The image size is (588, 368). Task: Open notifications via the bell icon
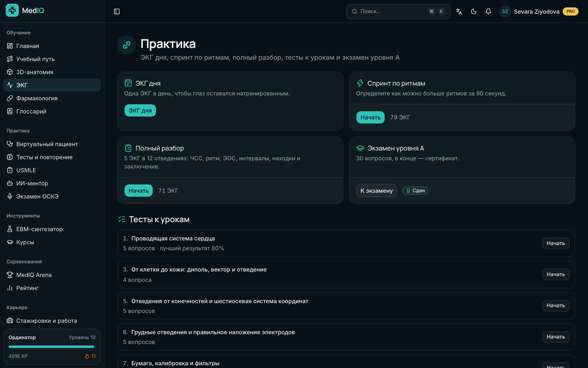pos(488,11)
